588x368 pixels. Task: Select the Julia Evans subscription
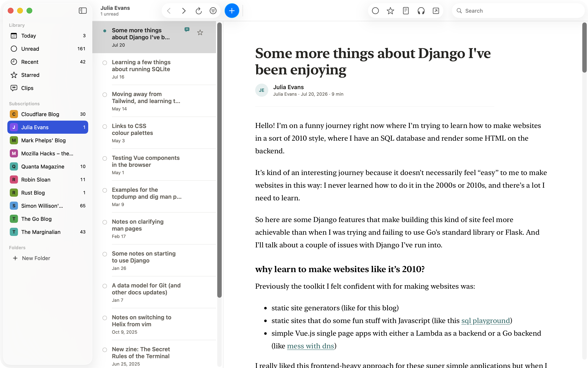pos(48,127)
